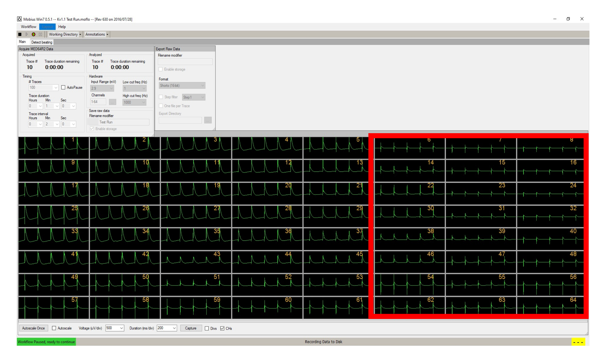Click the gray Play triangle icon

[27, 34]
